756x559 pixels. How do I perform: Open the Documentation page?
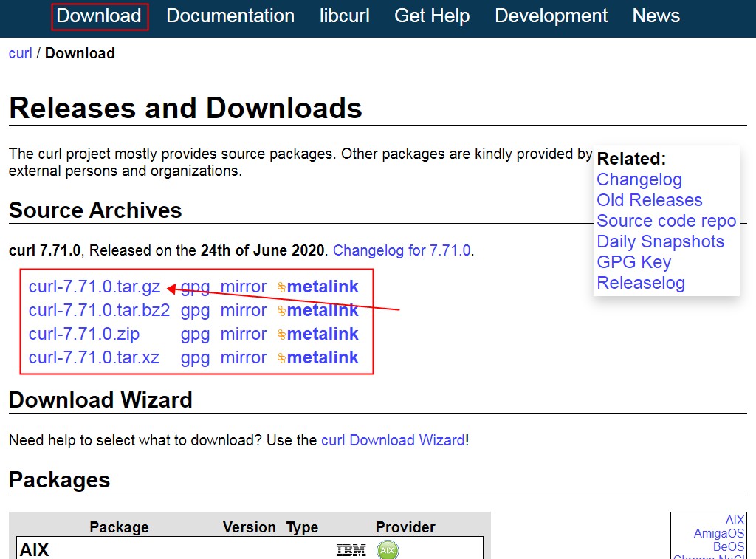tap(230, 16)
